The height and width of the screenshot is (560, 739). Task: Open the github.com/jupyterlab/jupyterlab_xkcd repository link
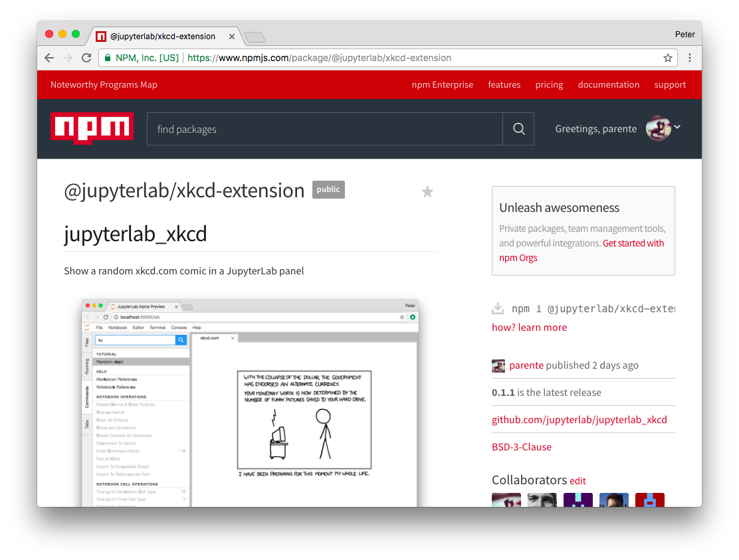[x=580, y=420]
